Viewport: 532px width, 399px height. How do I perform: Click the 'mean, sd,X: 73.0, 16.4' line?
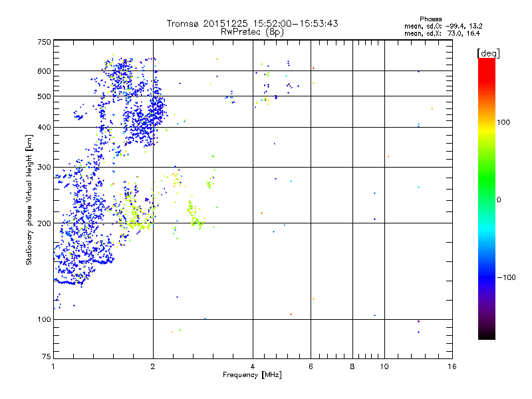pyautogui.click(x=442, y=33)
